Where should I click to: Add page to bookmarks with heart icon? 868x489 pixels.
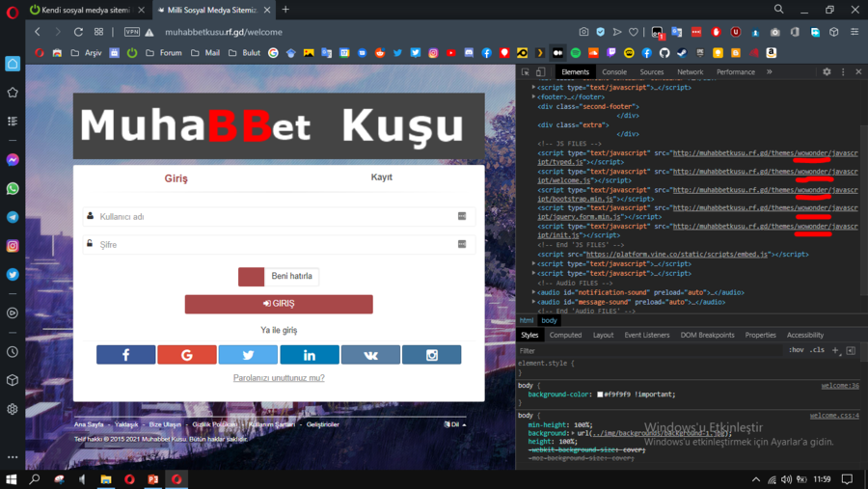(634, 32)
